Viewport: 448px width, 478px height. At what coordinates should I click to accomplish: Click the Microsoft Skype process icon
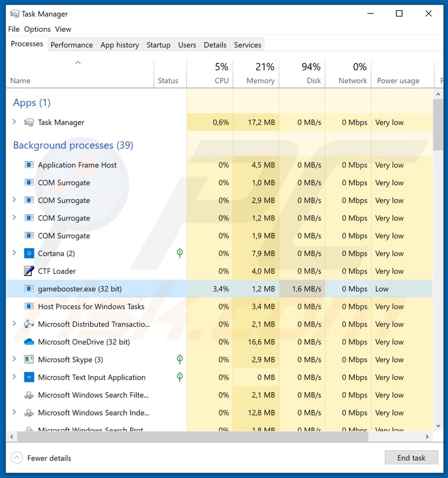[x=29, y=359]
